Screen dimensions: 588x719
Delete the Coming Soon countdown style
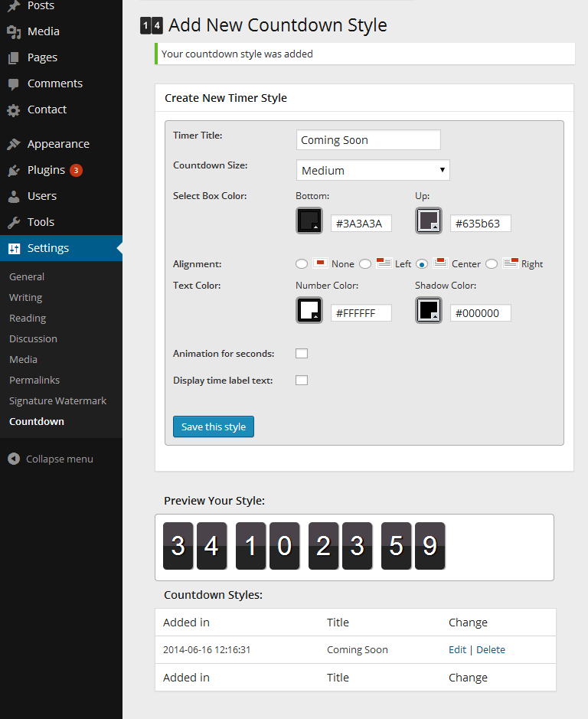(491, 650)
